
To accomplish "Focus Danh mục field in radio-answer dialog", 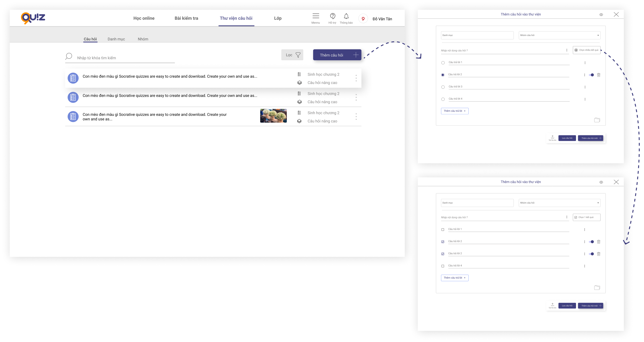I will click(x=477, y=35).
